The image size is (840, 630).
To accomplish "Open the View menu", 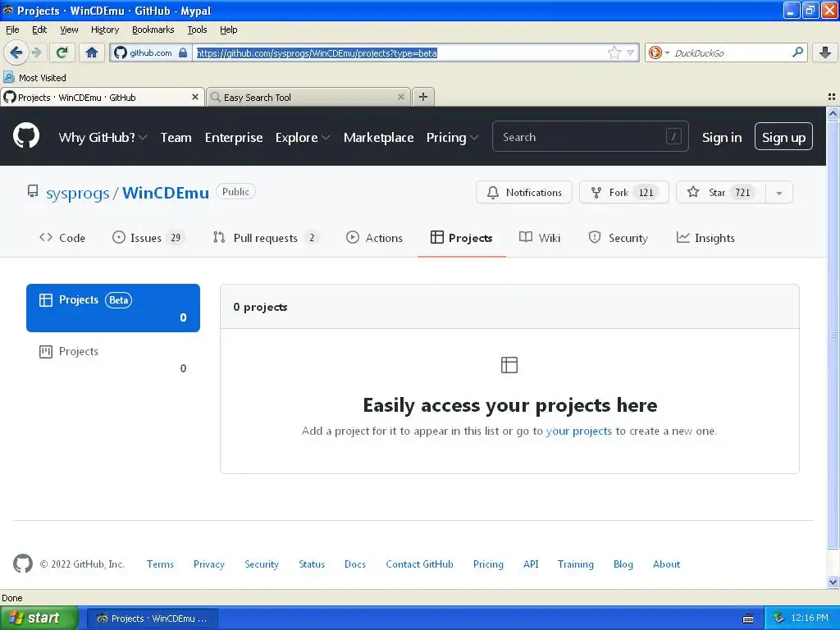I will click(x=69, y=30).
